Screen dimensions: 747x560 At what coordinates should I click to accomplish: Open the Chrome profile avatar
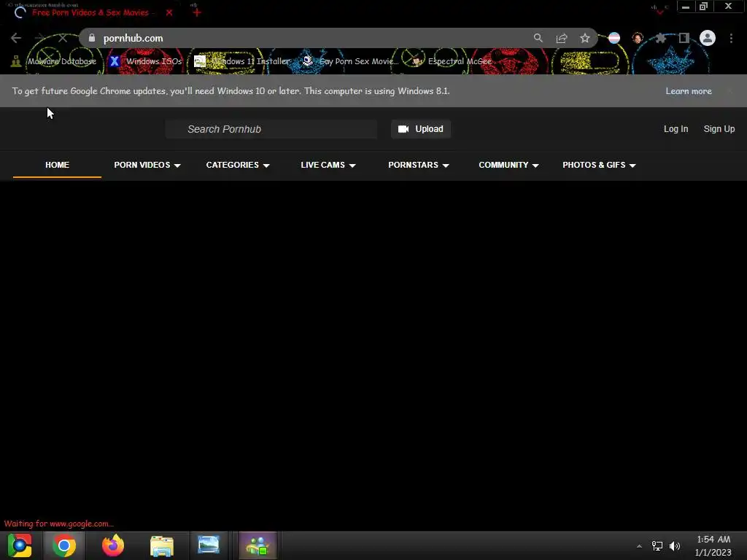pyautogui.click(x=708, y=38)
